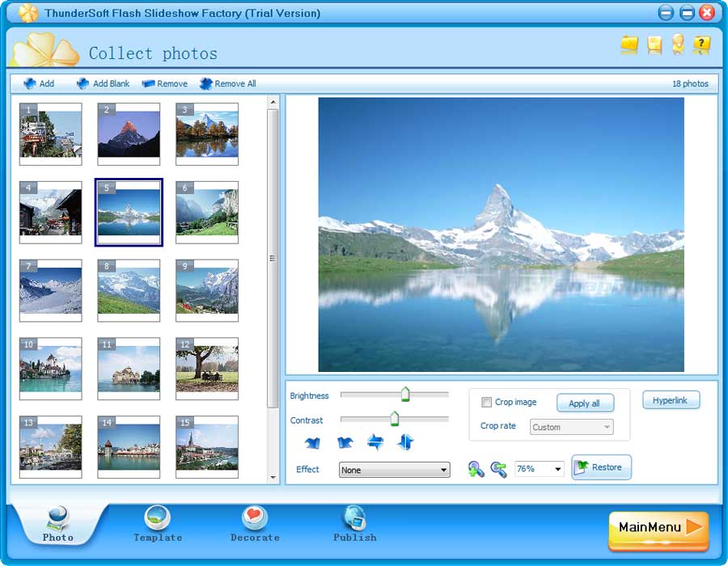The width and height of the screenshot is (728, 566).
Task: Flip the photo horizontally
Action: pos(375,442)
